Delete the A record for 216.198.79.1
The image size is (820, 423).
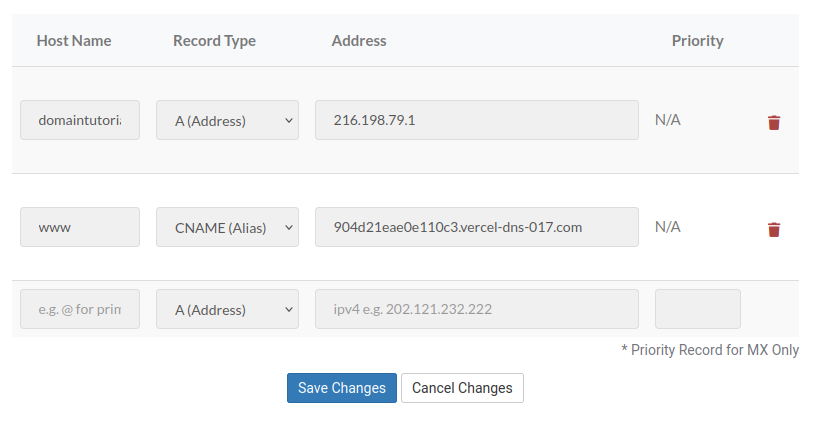click(x=773, y=122)
